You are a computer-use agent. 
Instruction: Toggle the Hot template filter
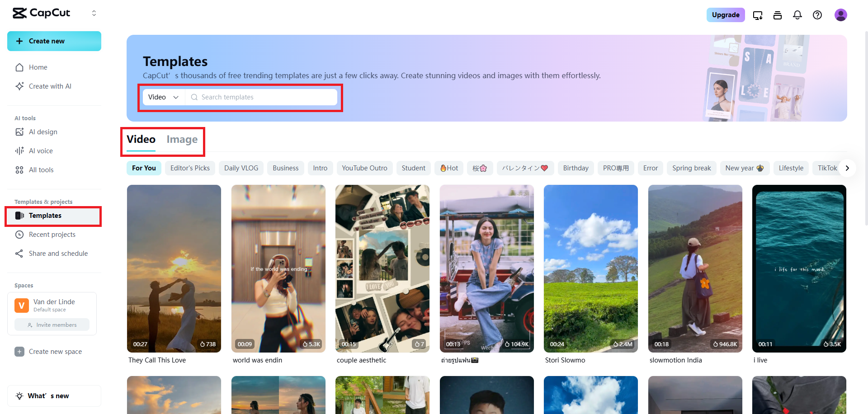coord(449,168)
